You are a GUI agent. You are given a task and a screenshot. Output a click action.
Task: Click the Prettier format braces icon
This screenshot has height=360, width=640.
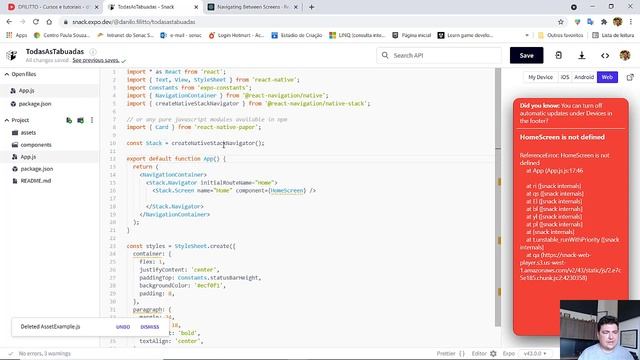click(462, 353)
